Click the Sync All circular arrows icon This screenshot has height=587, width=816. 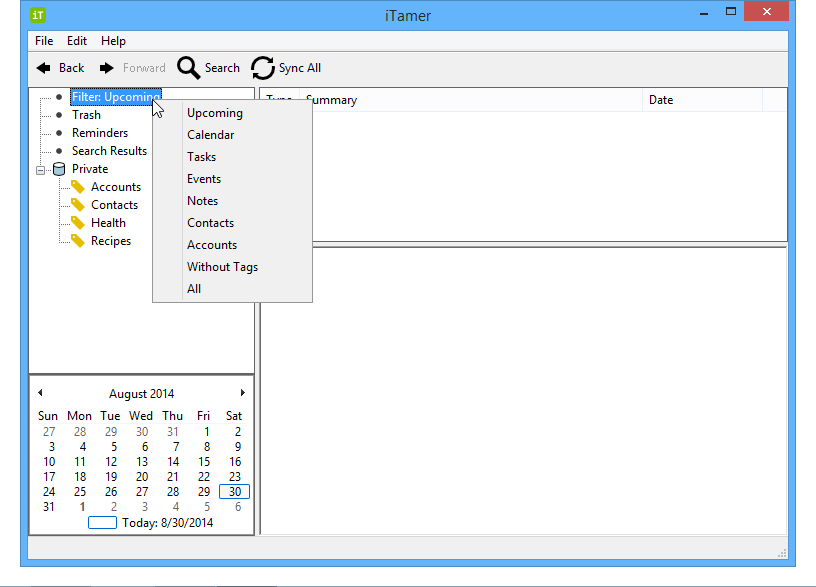[x=263, y=68]
